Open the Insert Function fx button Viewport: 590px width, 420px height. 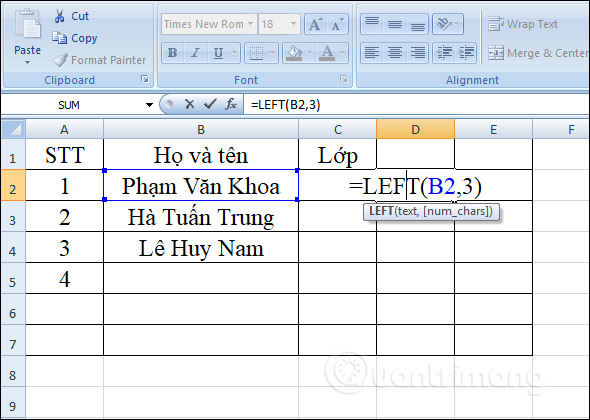231,104
